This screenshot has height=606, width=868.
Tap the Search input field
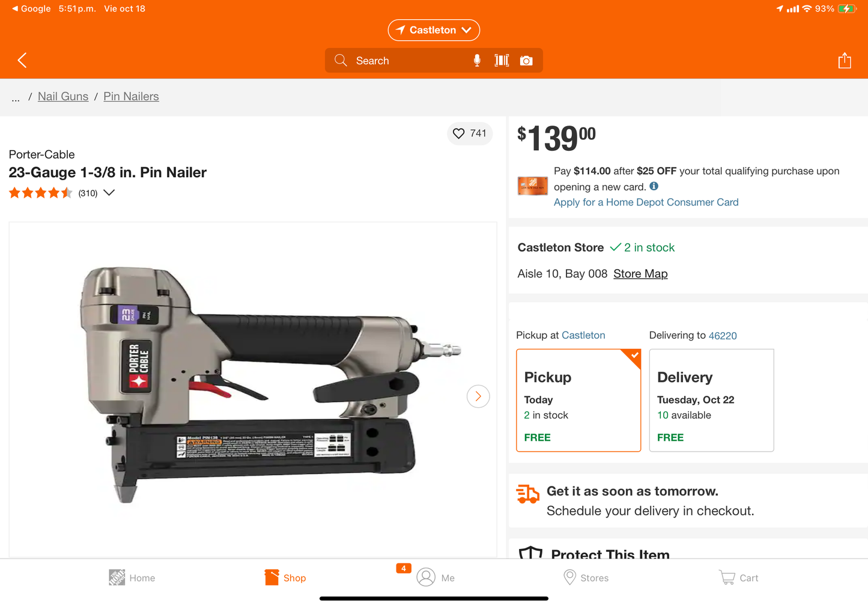coord(408,61)
